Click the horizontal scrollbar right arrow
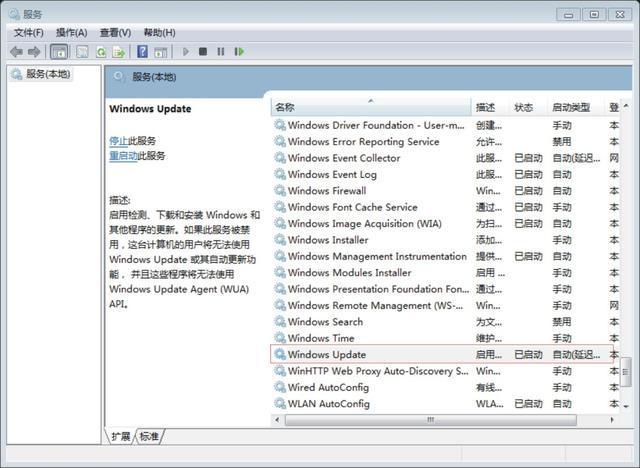The width and height of the screenshot is (640, 468). coord(612,420)
